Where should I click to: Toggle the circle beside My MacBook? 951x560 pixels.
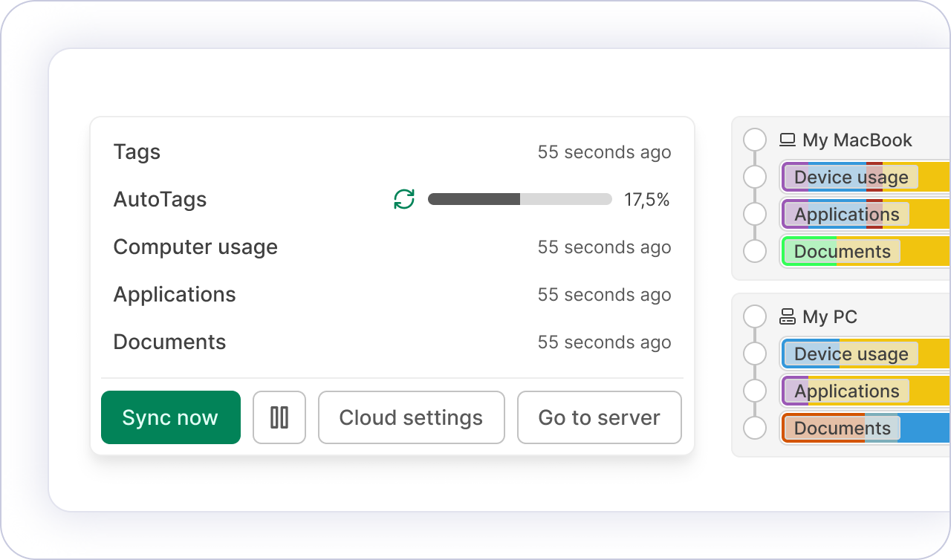pos(755,140)
